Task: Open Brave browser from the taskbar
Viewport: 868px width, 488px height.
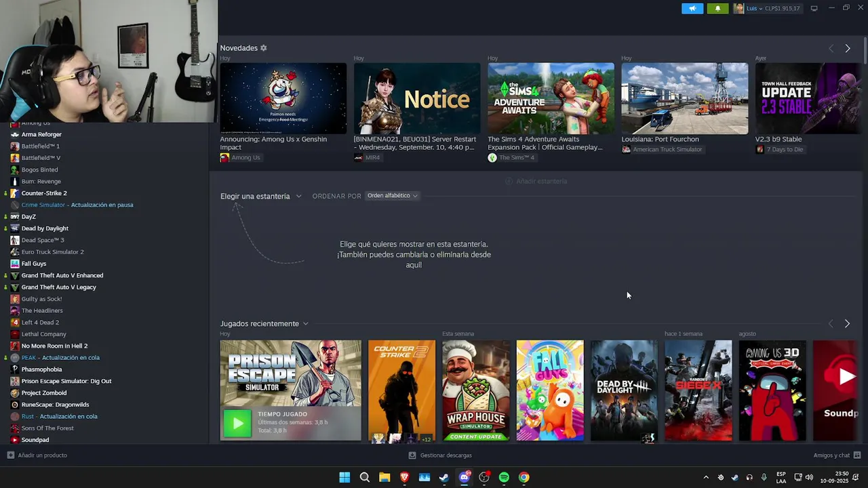Action: [405, 477]
